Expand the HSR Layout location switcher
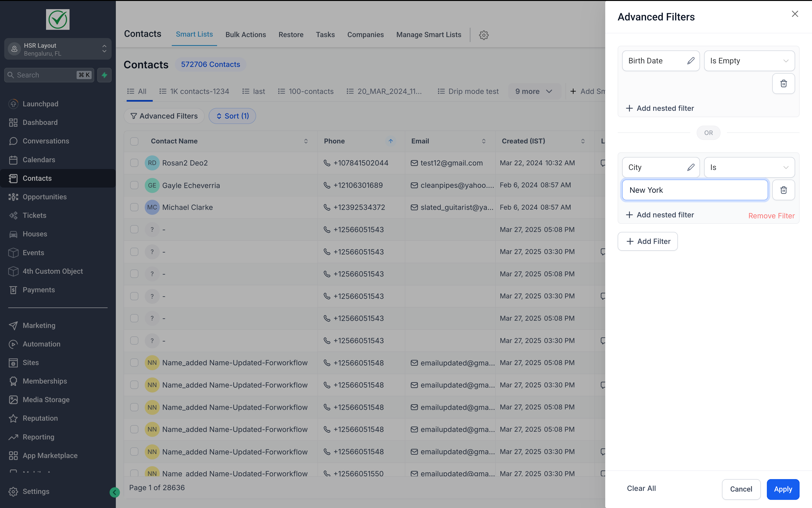This screenshot has width=812, height=508. [x=104, y=49]
